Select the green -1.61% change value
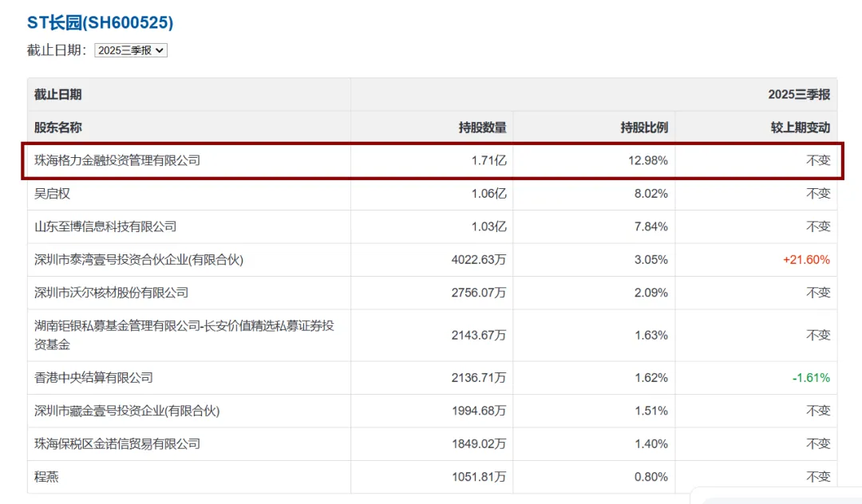The width and height of the screenshot is (862, 504). pos(811,378)
